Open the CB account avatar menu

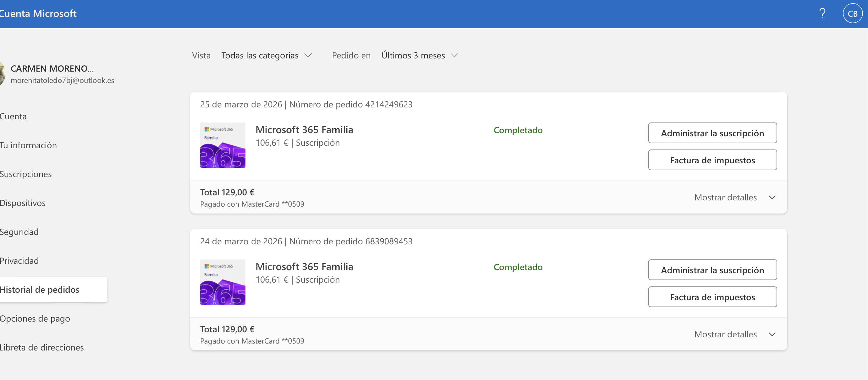coord(853,14)
